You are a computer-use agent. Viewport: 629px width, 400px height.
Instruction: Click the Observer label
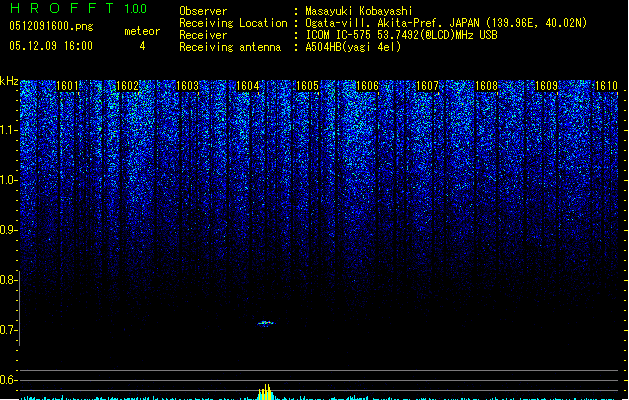203,11
